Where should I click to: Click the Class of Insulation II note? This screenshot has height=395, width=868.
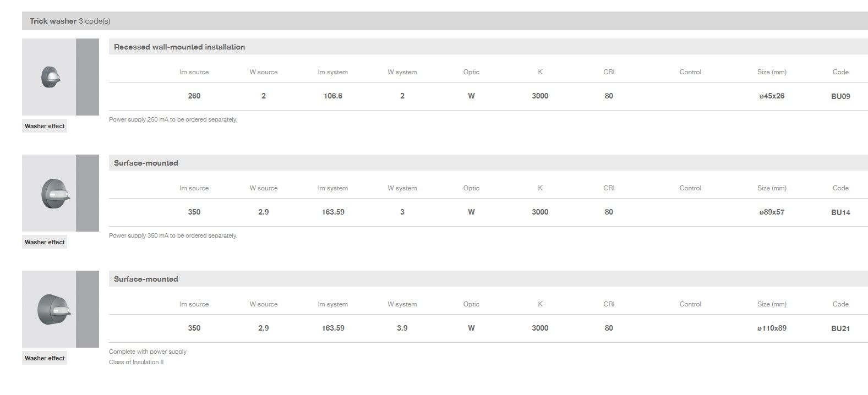[136, 362]
